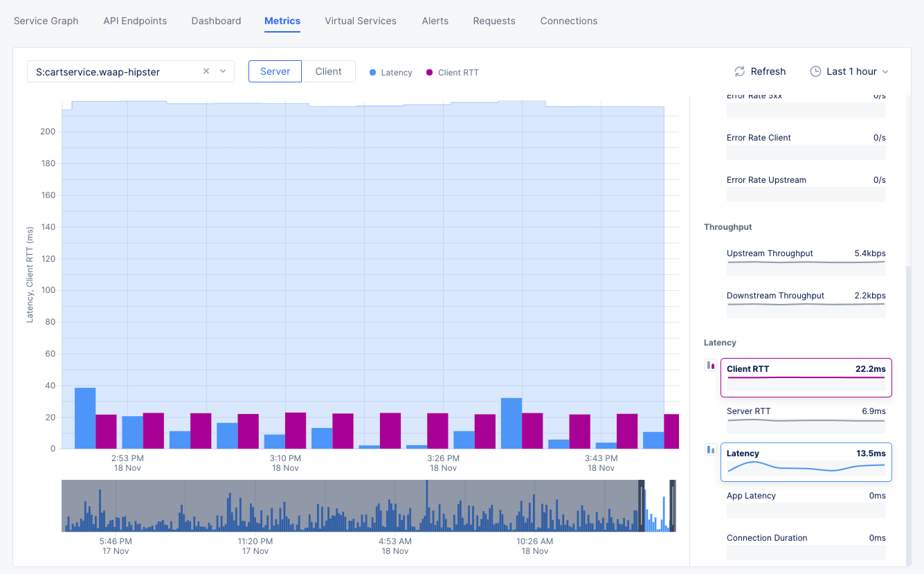Click the Upstream Throughput metric row
This screenshot has height=574, width=924.
tap(806, 260)
